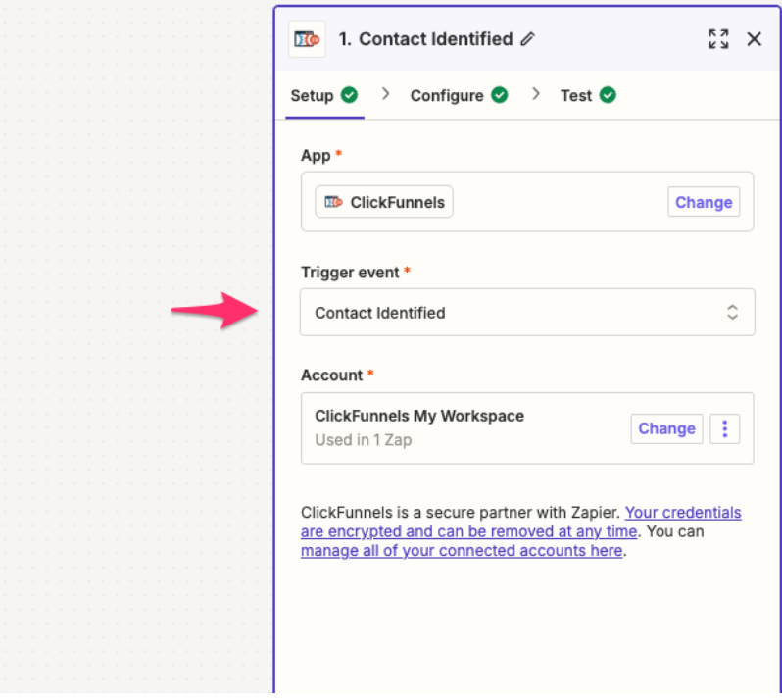
Task: Open the three-dot account options menu
Action: coord(724,428)
